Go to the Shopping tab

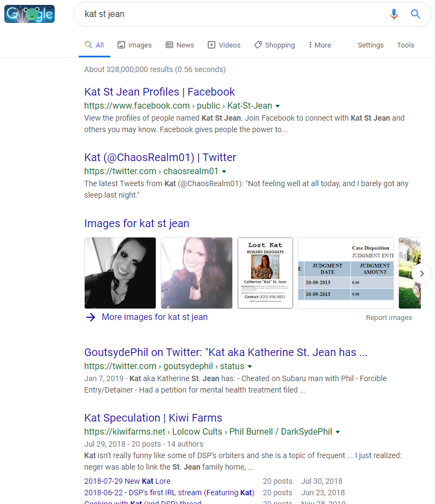pyautogui.click(x=274, y=45)
